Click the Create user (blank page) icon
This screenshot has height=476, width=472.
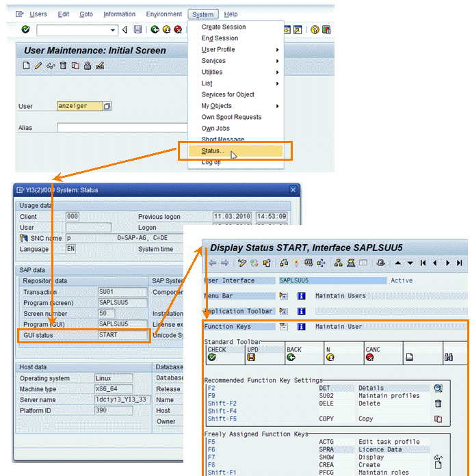pos(26,66)
